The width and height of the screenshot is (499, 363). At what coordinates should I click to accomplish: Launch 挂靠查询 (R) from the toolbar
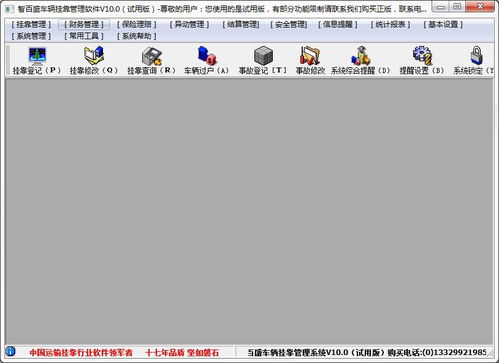coord(151,56)
